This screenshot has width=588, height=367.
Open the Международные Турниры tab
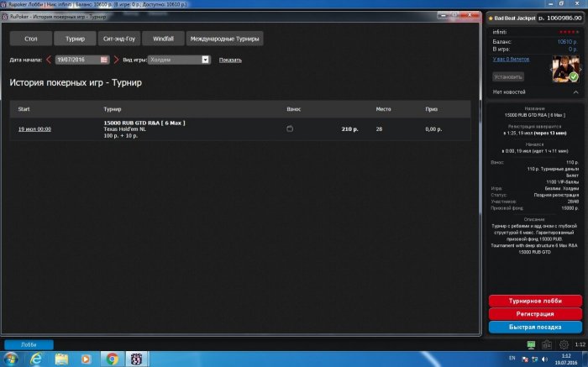tap(224, 39)
